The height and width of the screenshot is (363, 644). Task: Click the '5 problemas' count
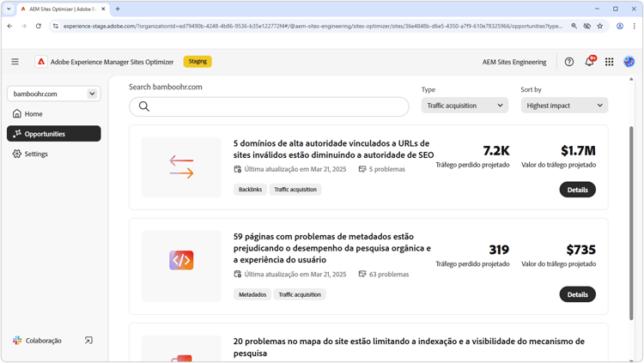382,169
